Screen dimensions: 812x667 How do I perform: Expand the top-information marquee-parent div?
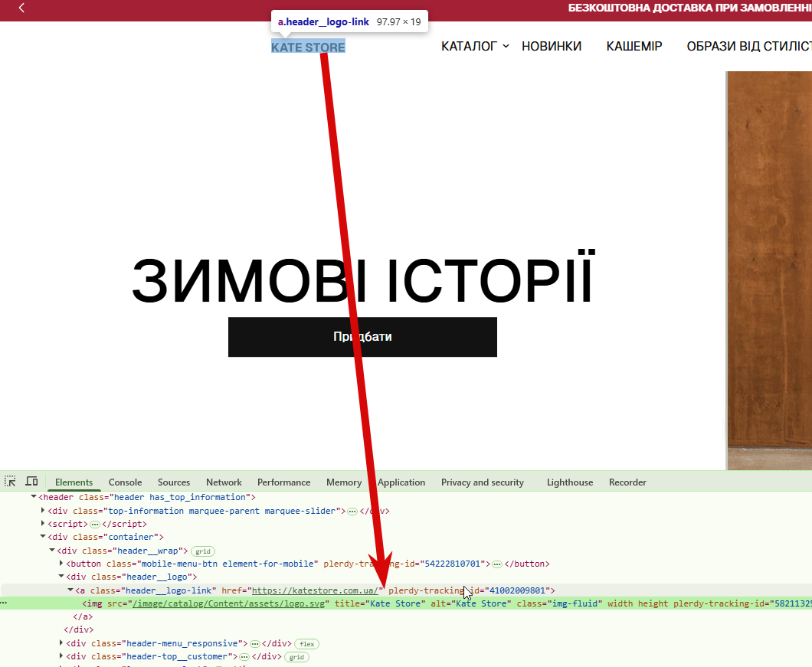pos(43,511)
